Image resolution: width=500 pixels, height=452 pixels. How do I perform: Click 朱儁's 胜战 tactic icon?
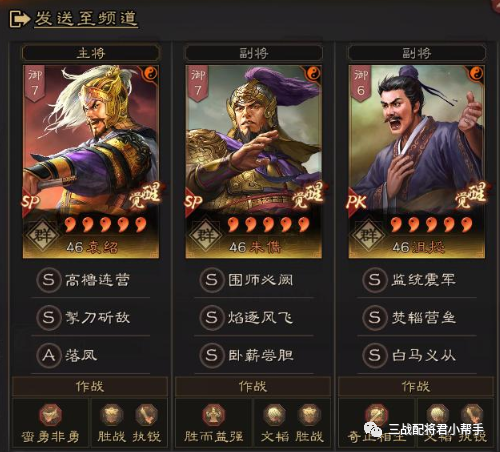click(309, 415)
